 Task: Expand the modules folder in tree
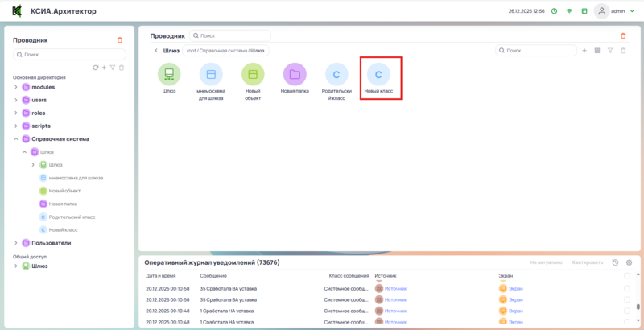16,87
